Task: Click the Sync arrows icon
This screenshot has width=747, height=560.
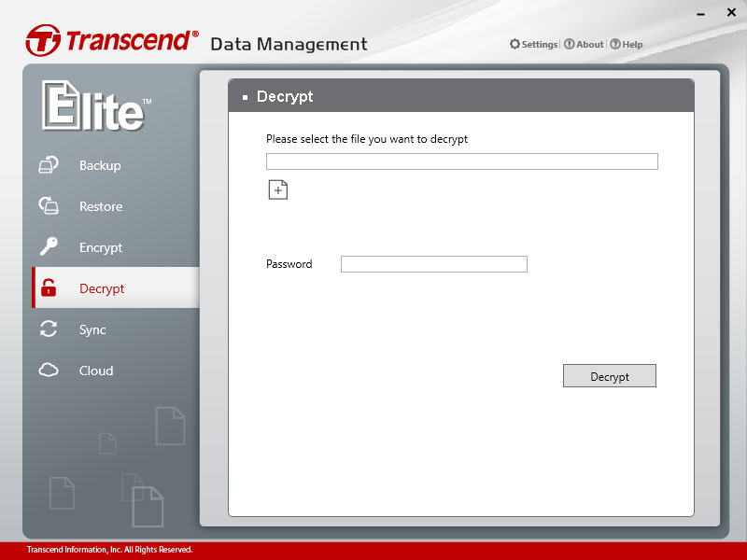Action: (49, 329)
